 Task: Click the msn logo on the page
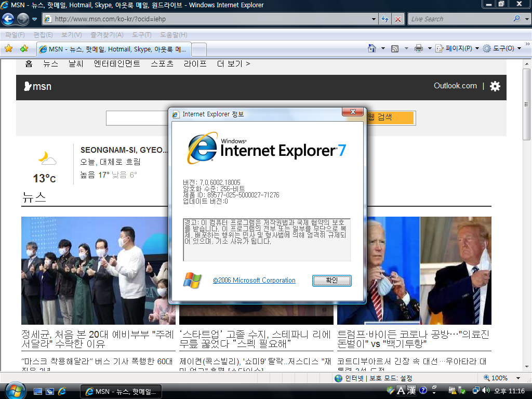click(x=37, y=87)
